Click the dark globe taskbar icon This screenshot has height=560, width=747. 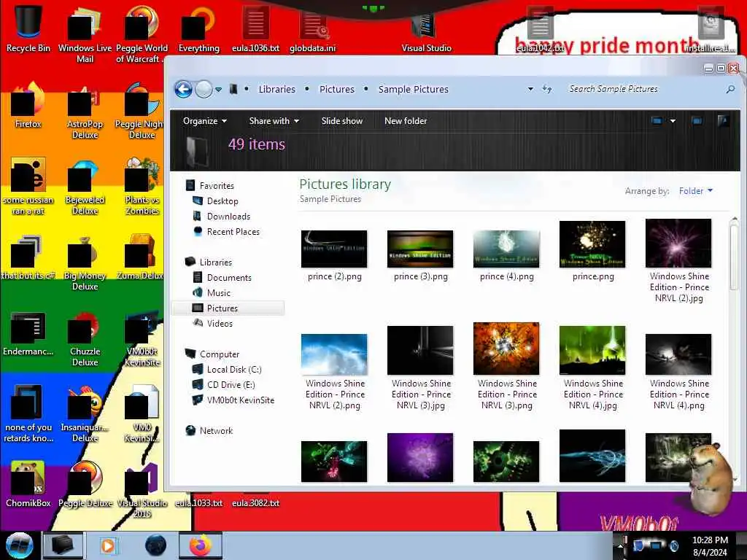(x=155, y=545)
